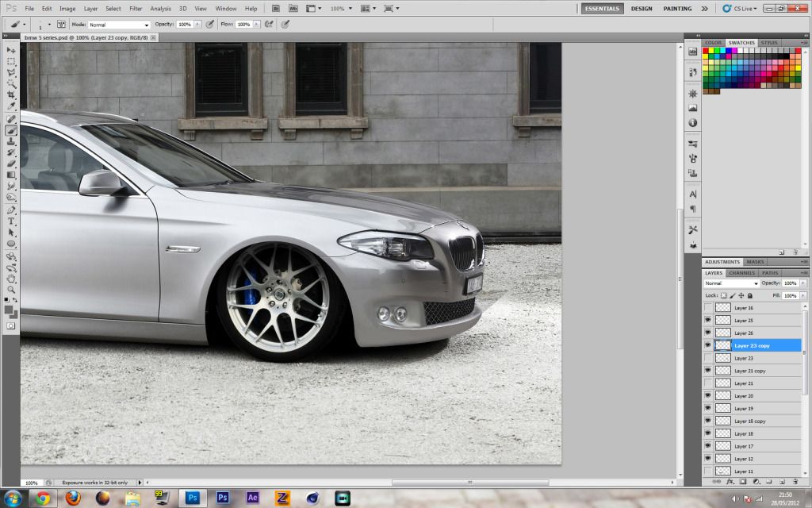This screenshot has width=812, height=508.
Task: Select the Hand tool
Action: (11, 279)
